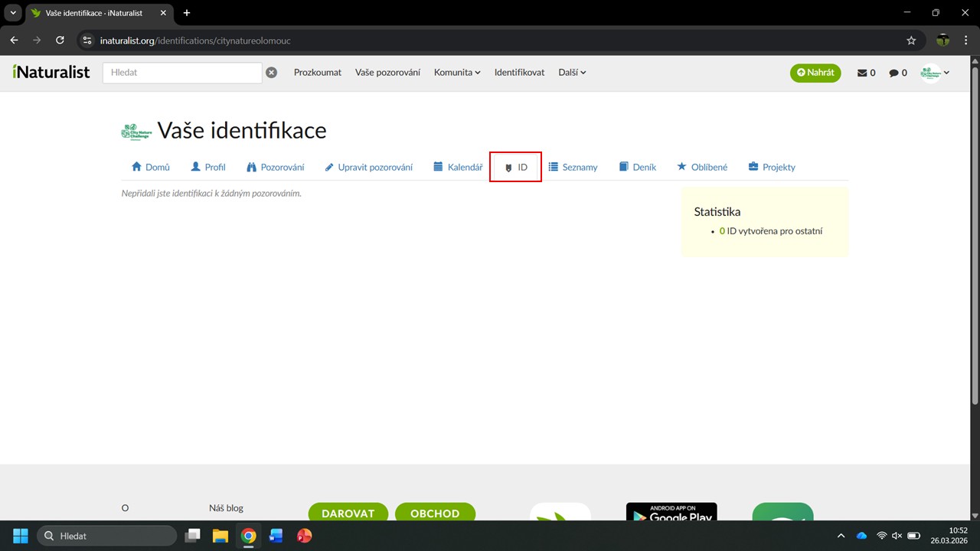Open notifications speech bubble icon

[897, 73]
